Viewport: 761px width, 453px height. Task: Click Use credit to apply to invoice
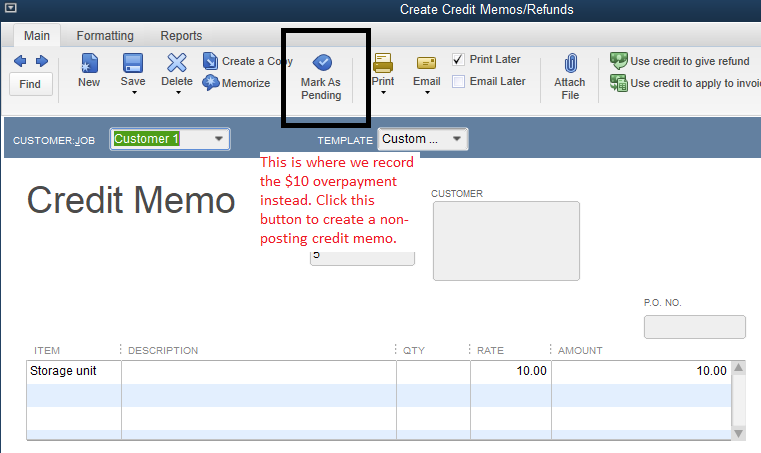[x=685, y=83]
